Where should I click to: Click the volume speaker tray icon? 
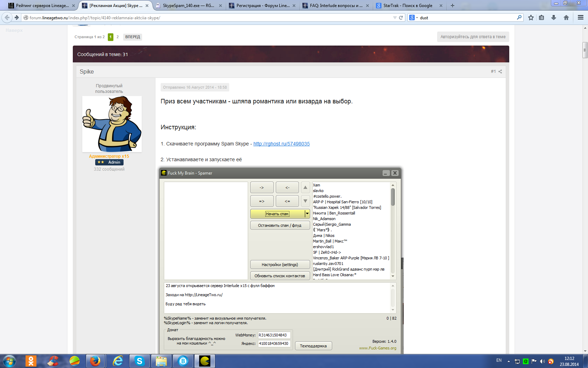click(542, 361)
